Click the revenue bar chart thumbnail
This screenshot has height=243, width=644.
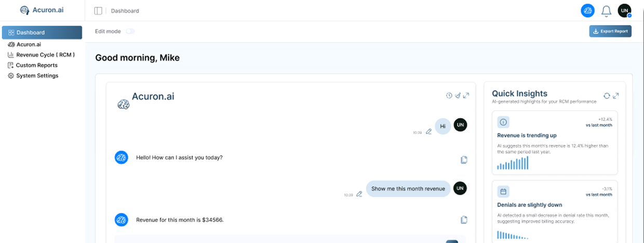pyautogui.click(x=513, y=163)
